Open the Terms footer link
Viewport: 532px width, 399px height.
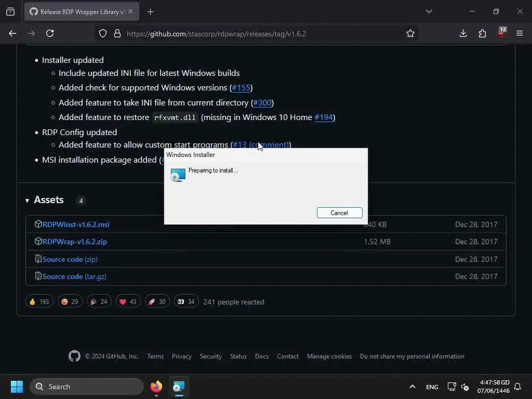tap(155, 356)
